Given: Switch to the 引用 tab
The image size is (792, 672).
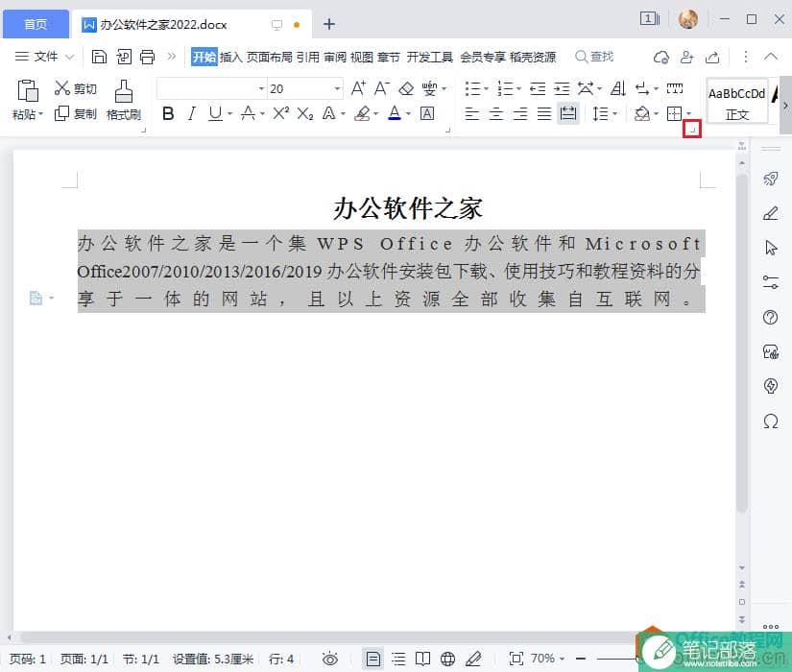Looking at the screenshot, I should coord(307,57).
